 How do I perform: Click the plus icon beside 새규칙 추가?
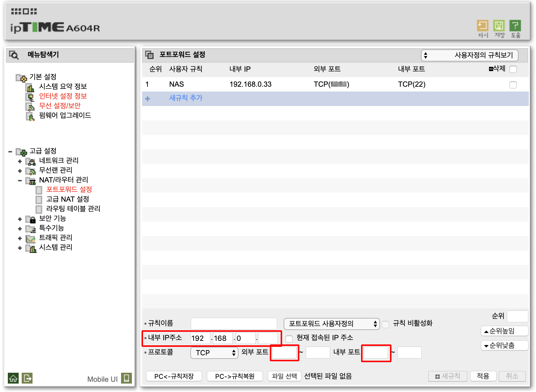tap(148, 99)
